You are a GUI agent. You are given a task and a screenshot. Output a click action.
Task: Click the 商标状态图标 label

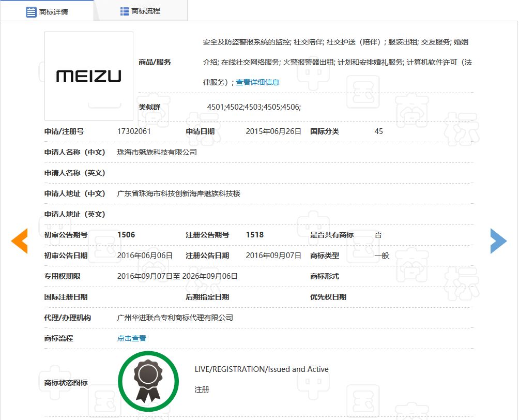(x=66, y=383)
